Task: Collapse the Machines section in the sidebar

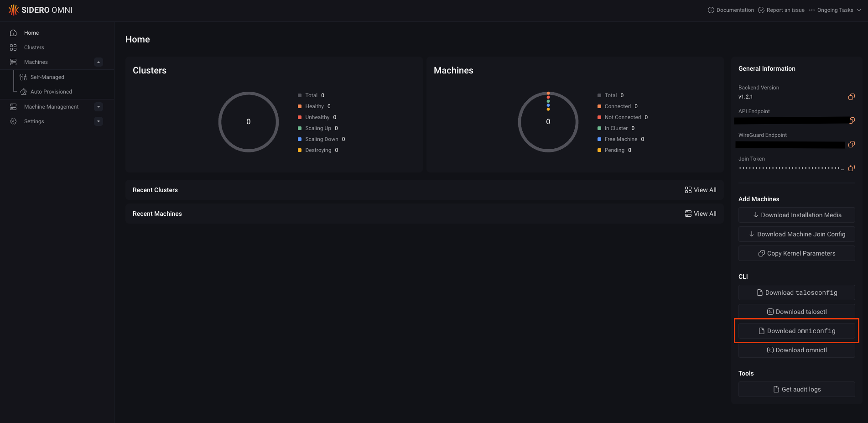Action: [98, 62]
